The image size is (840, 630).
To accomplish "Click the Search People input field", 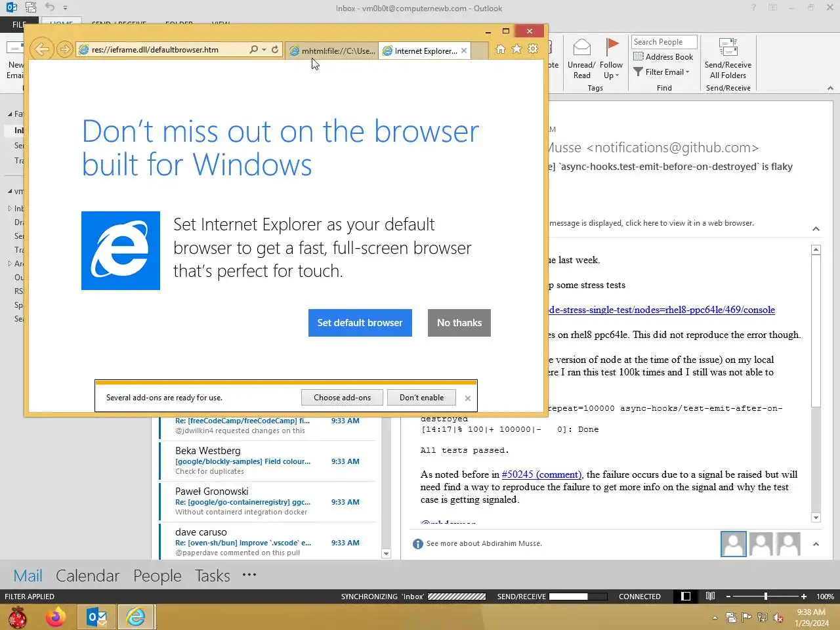I will (664, 42).
